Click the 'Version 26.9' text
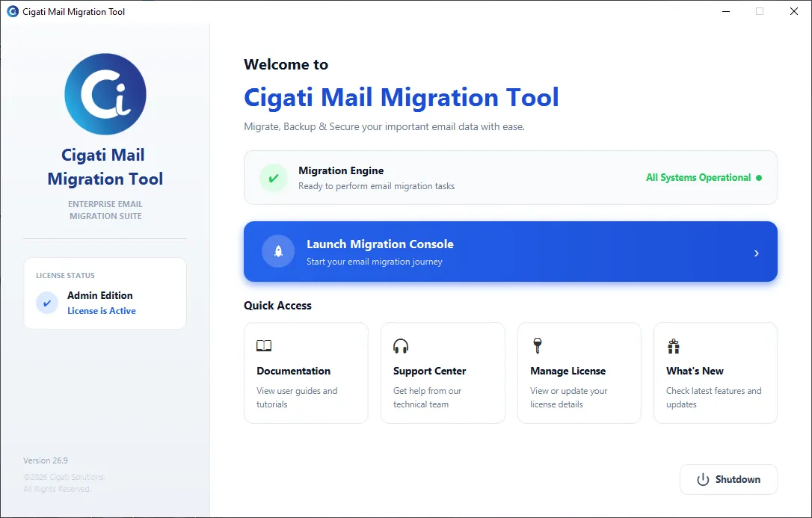This screenshot has width=812, height=518. tap(46, 460)
